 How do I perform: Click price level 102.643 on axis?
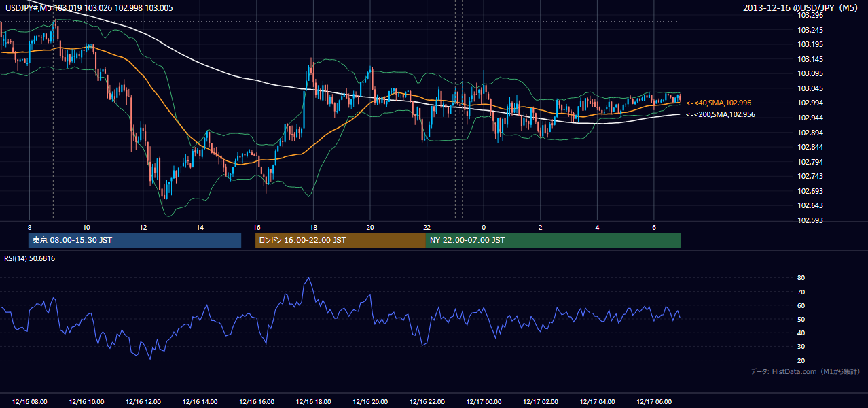[x=810, y=205]
